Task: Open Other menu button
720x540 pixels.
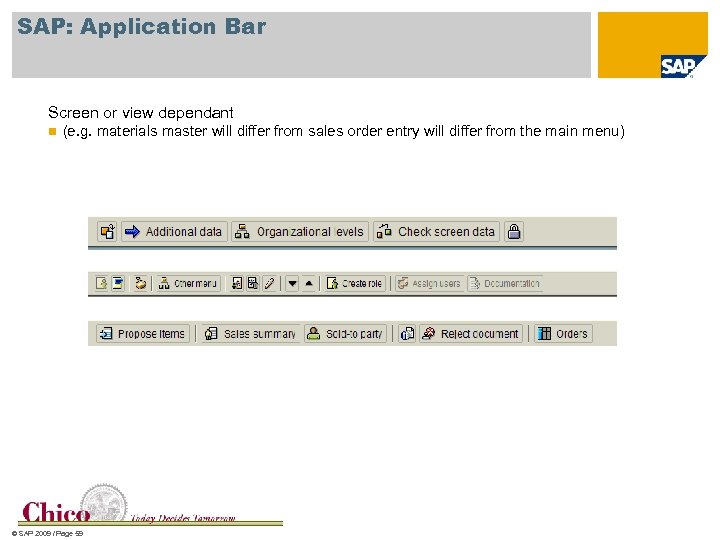Action: tap(188, 283)
